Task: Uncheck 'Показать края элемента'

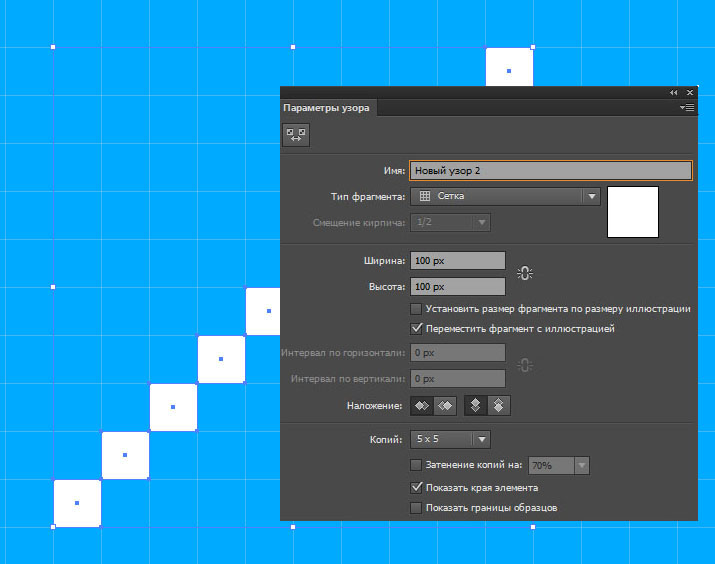Action: (417, 487)
